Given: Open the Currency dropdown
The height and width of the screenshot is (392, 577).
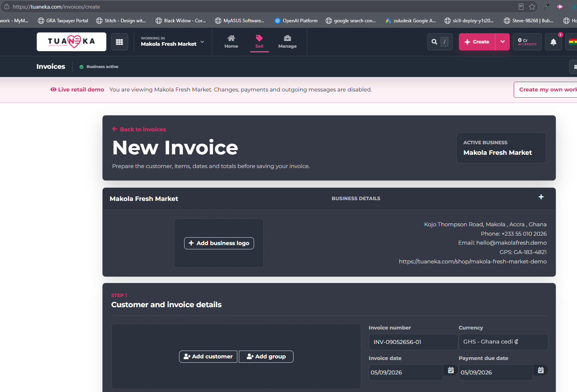Looking at the screenshot, I should tap(503, 342).
